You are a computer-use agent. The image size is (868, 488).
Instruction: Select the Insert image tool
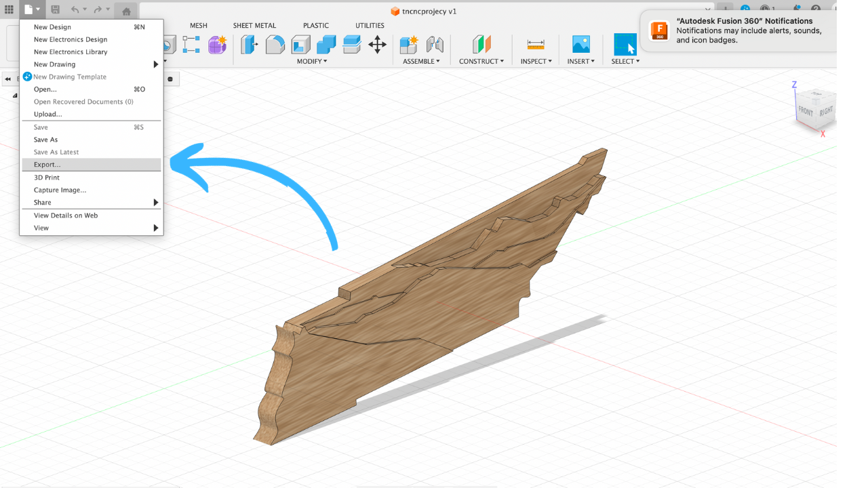coord(581,45)
